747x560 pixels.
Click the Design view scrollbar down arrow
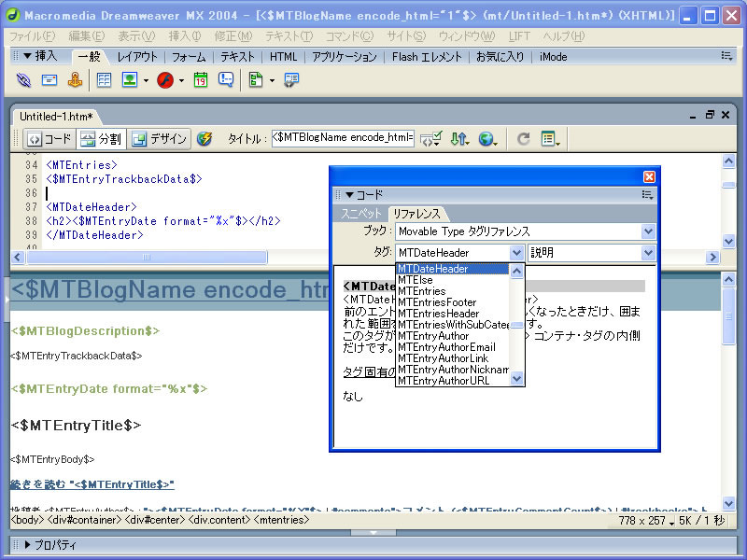728,503
